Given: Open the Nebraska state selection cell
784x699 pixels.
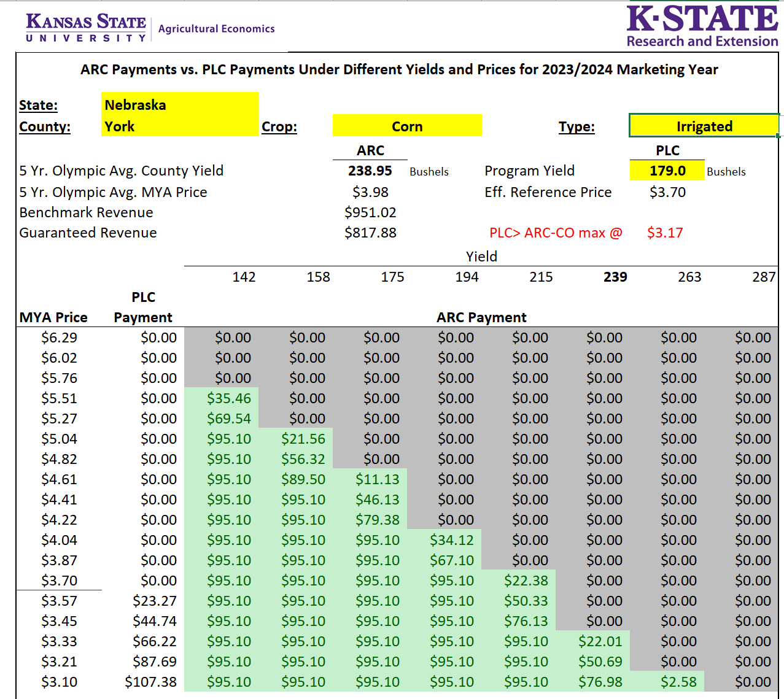Looking at the screenshot, I should [x=179, y=104].
